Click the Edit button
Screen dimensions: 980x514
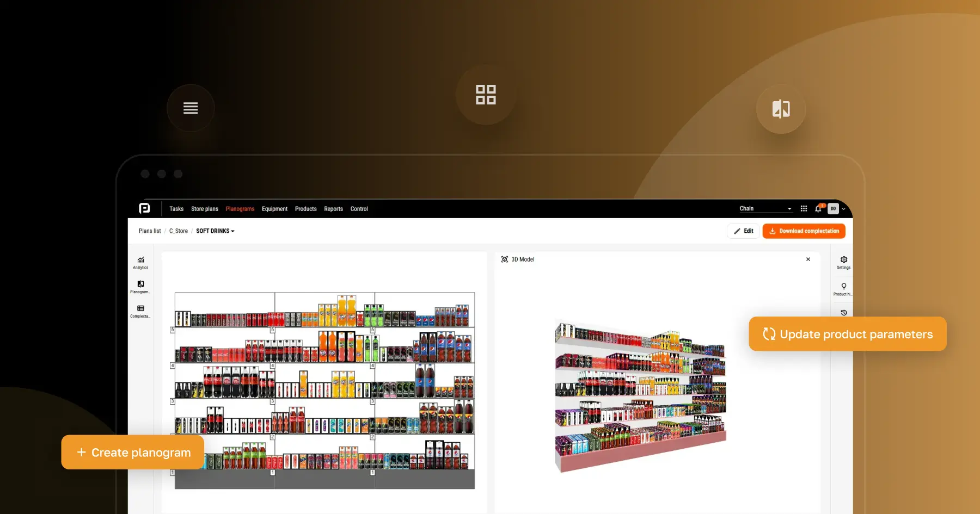coord(743,231)
